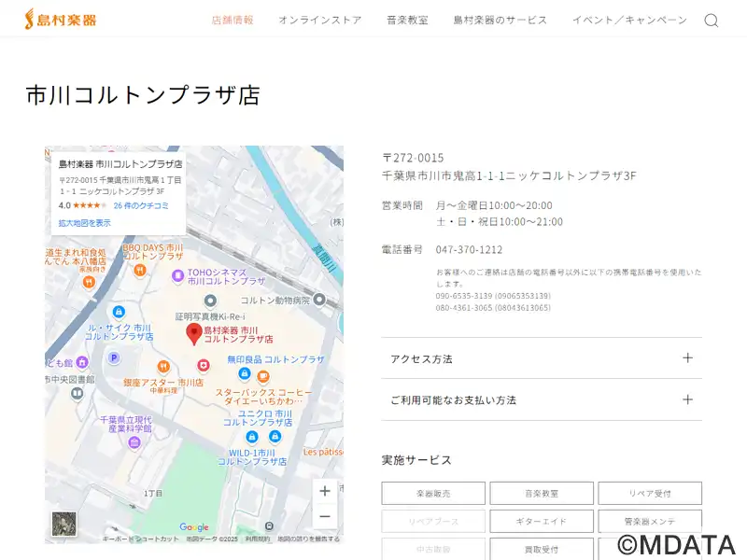This screenshot has width=747, height=560.
Task: Click the 無印良品 shopping bag marker
Action: (x=245, y=373)
